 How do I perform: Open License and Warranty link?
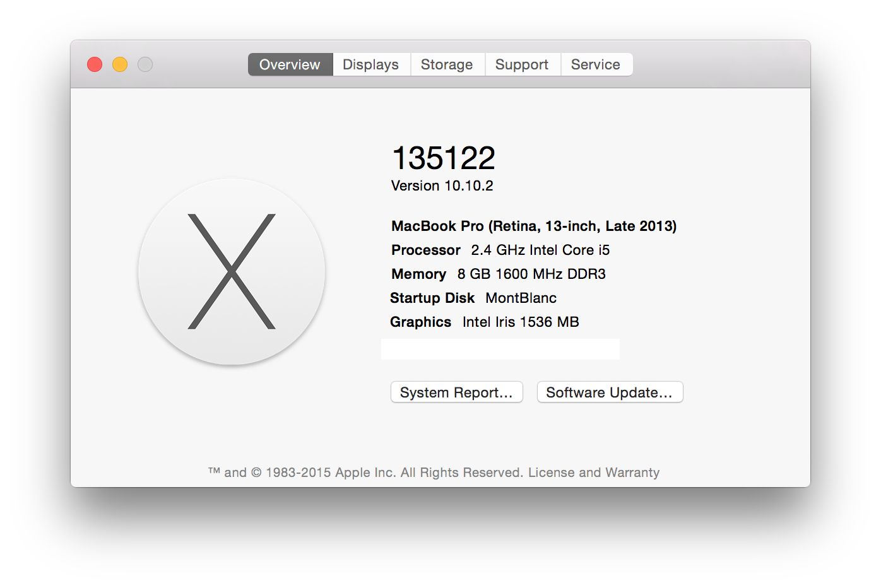click(x=594, y=473)
